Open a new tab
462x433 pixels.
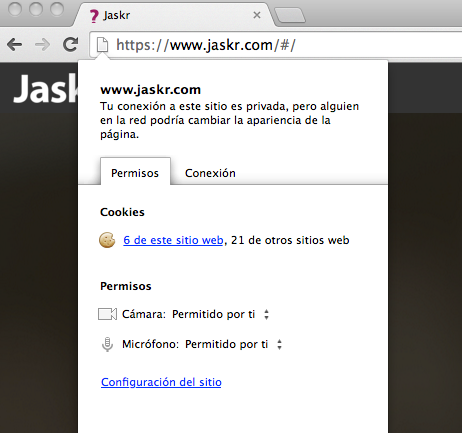(x=290, y=15)
